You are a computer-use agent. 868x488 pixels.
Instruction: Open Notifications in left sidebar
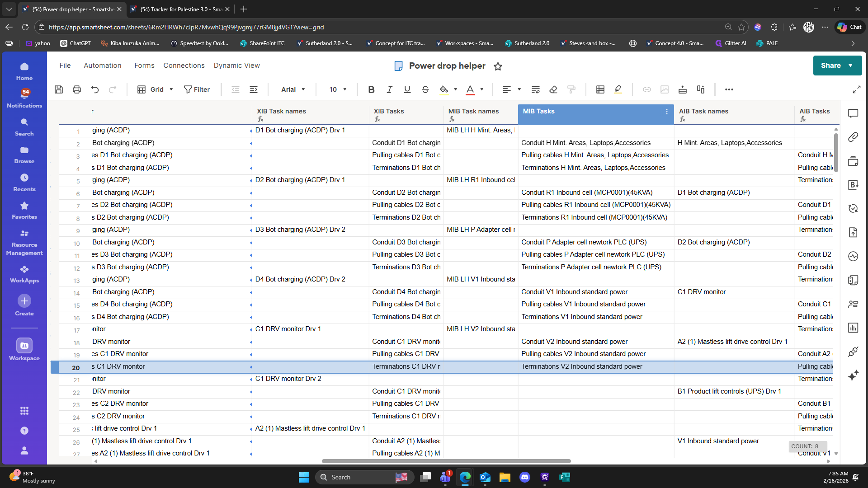24,98
